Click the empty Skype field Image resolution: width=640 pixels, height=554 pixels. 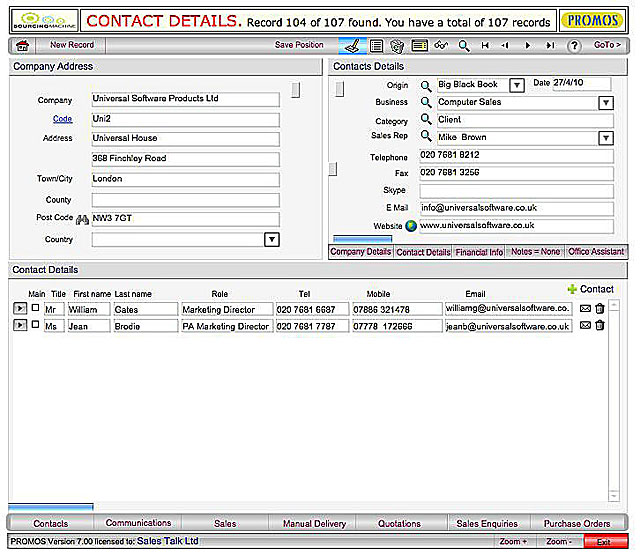point(516,191)
